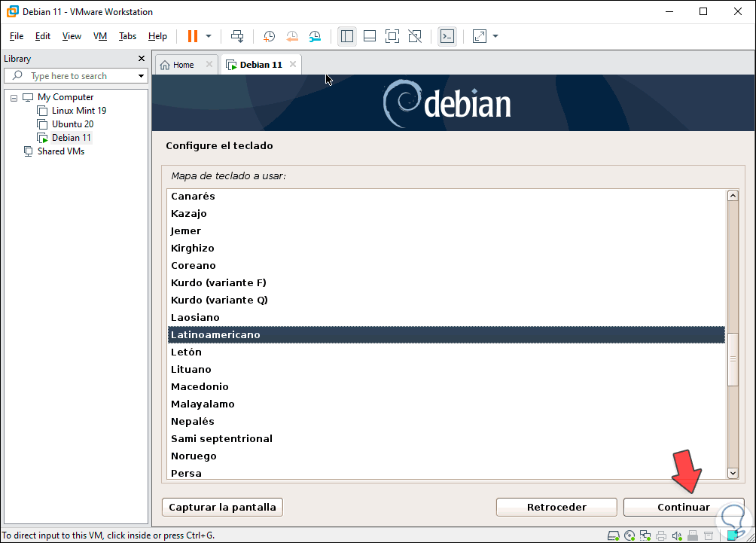The width and height of the screenshot is (756, 543).
Task: Select Kurdo (variante F) layout
Action: [446, 283]
